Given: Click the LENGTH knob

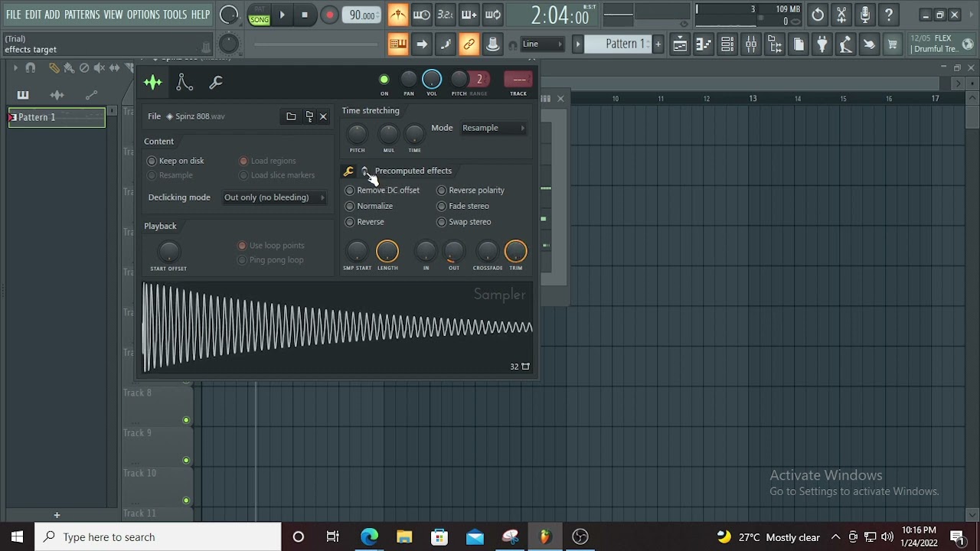Looking at the screenshot, I should pyautogui.click(x=387, y=251).
